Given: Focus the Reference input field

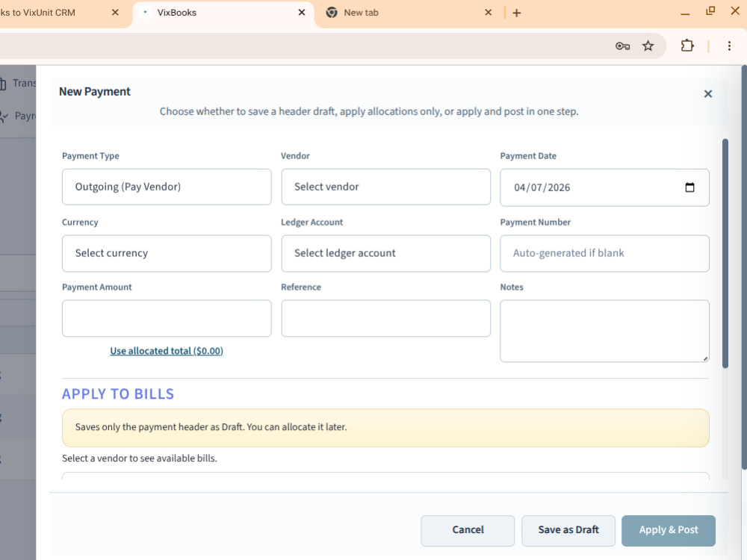Looking at the screenshot, I should click(x=386, y=318).
